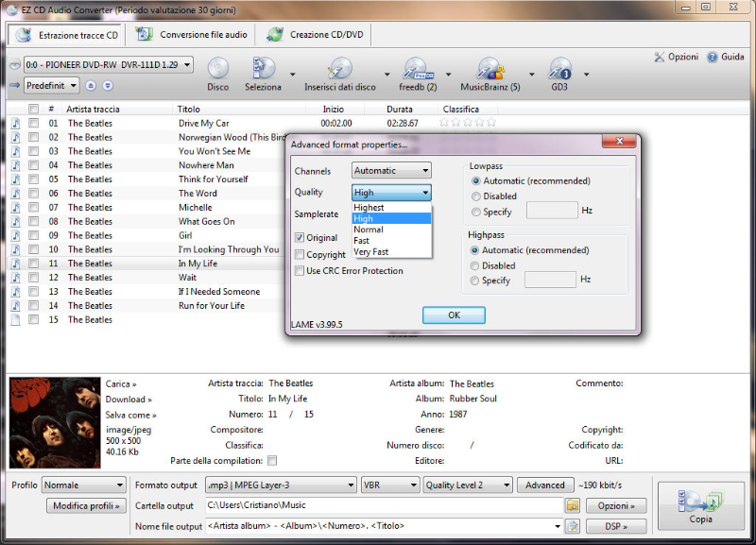Click the Modifica profili button
Viewport: 756px width, 545px height.
(x=85, y=506)
